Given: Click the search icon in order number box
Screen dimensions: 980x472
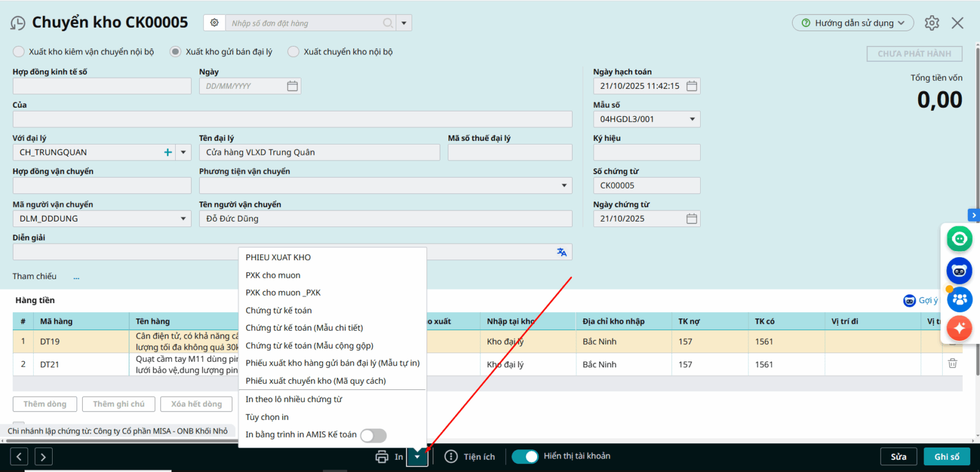Looking at the screenshot, I should click(388, 23).
